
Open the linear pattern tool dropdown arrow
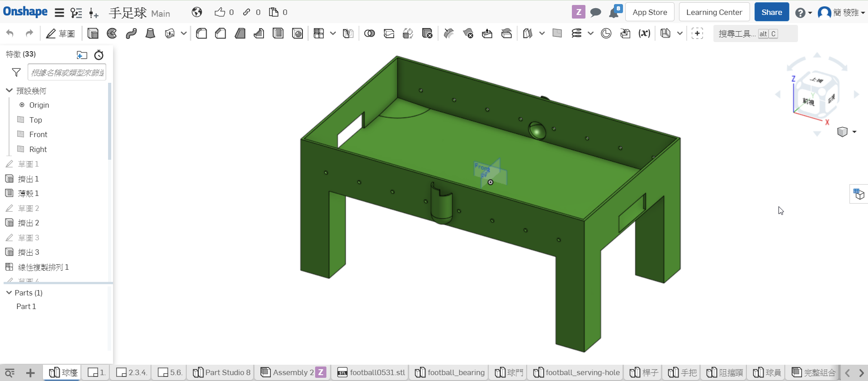pos(333,33)
